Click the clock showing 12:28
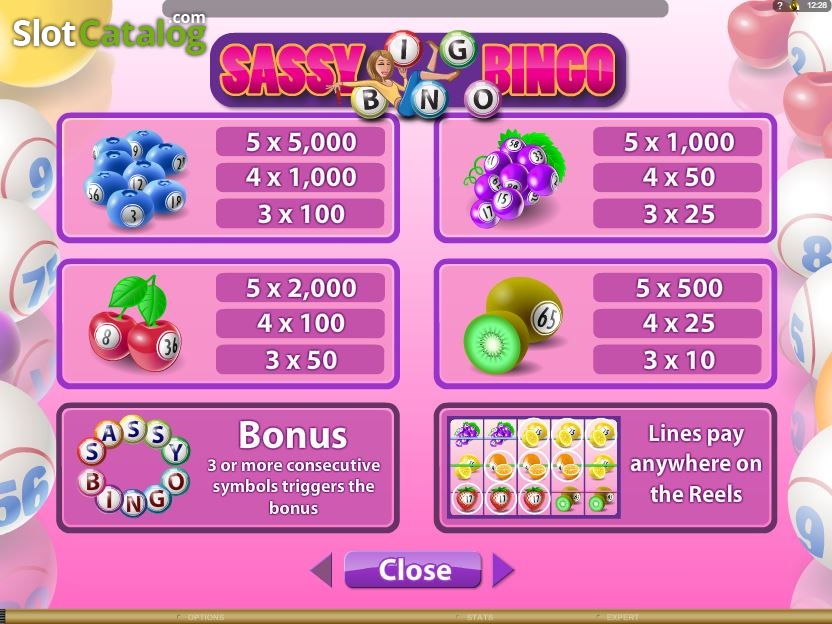The height and width of the screenshot is (624, 832). pyautogui.click(x=817, y=5)
